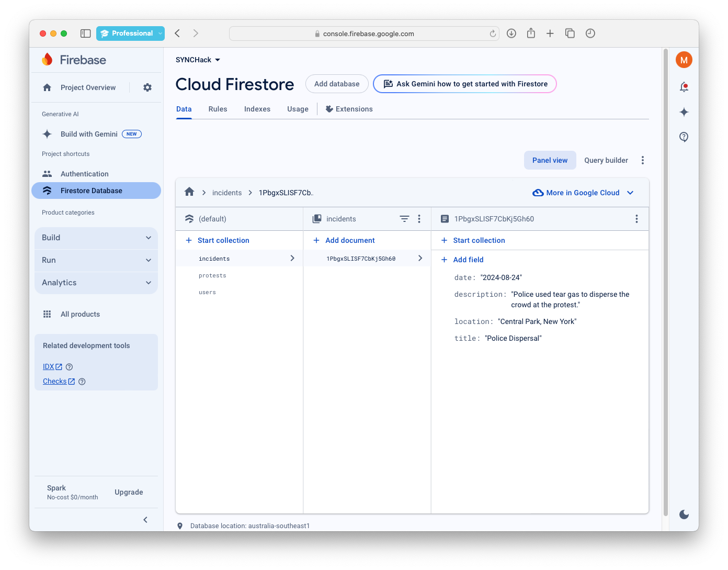Click the page vertical scrollbar
Image resolution: width=728 pixels, height=570 pixels.
tap(666, 283)
